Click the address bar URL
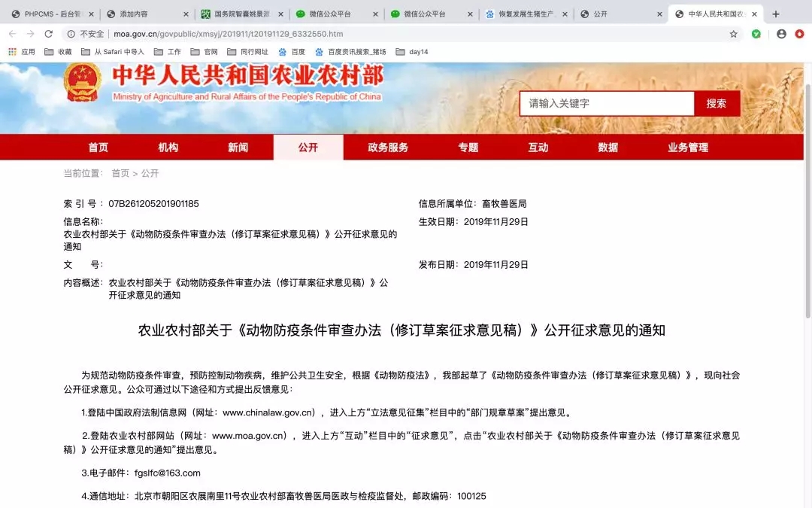This screenshot has width=812, height=508. [228, 34]
